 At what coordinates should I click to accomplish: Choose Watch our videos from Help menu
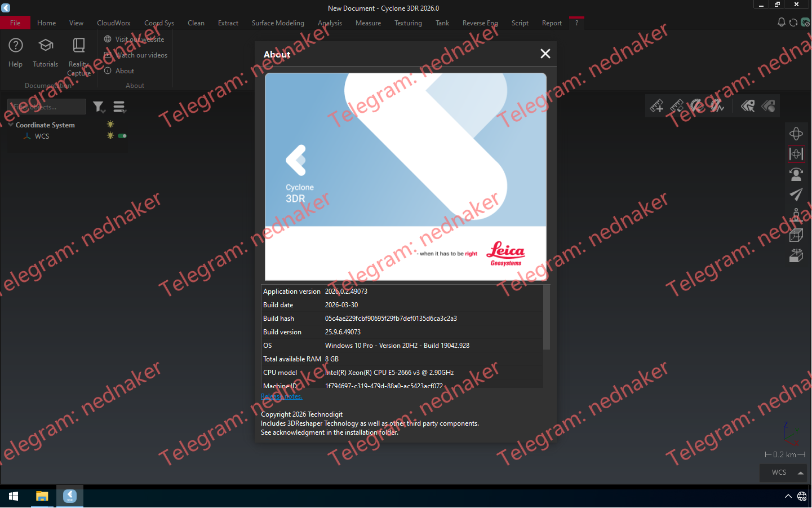pyautogui.click(x=140, y=55)
